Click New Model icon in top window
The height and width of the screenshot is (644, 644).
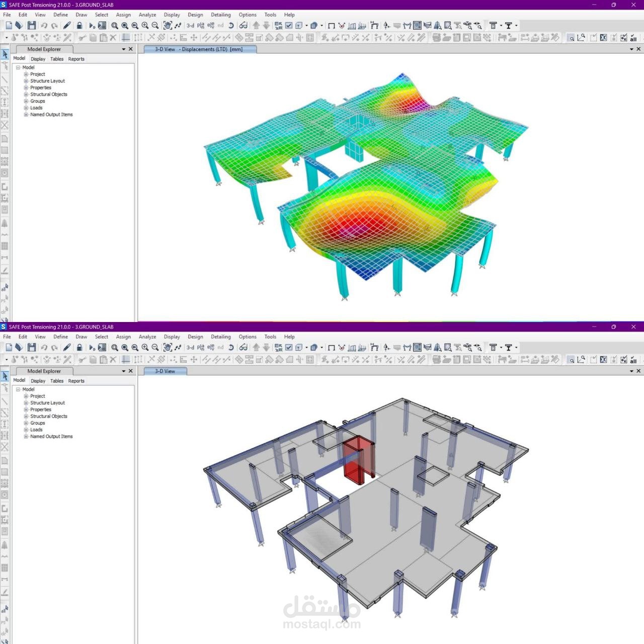(9, 25)
